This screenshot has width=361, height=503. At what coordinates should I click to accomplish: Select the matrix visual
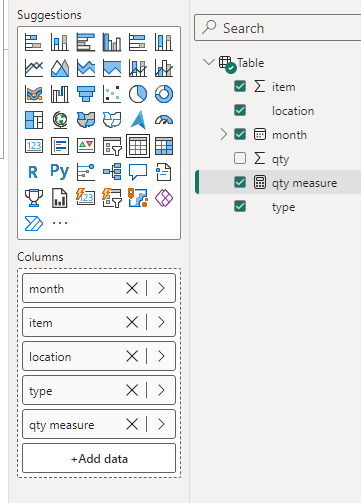164,146
